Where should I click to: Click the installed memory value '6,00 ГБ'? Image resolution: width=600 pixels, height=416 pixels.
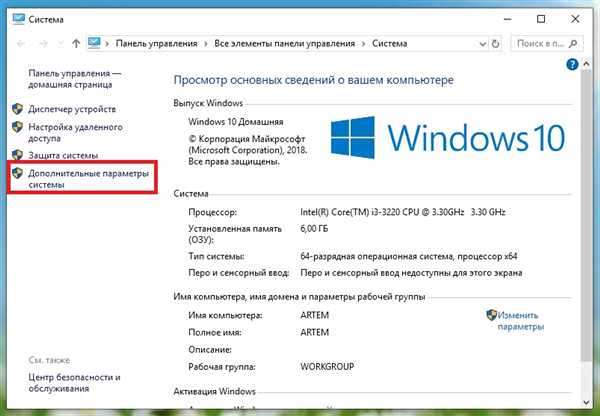314,229
